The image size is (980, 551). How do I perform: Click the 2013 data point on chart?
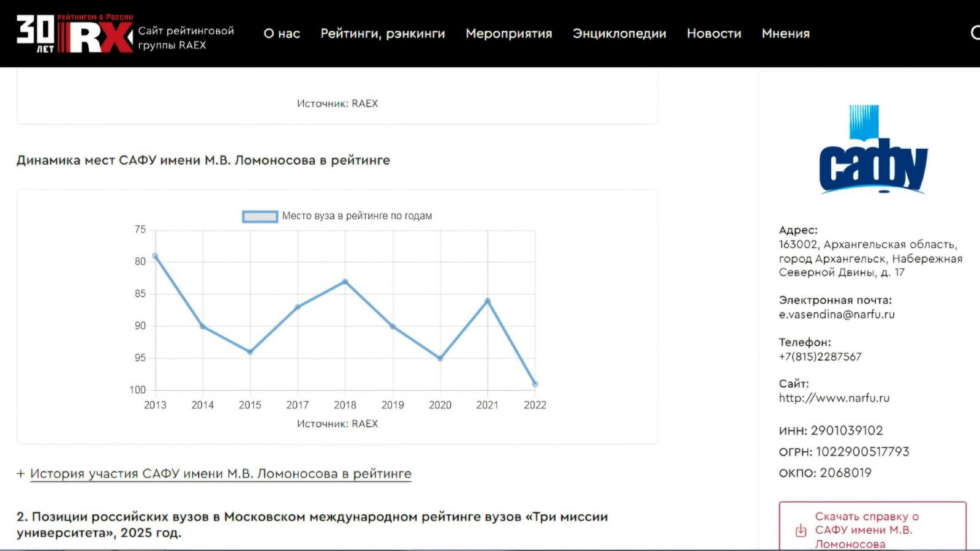pyautogui.click(x=155, y=257)
